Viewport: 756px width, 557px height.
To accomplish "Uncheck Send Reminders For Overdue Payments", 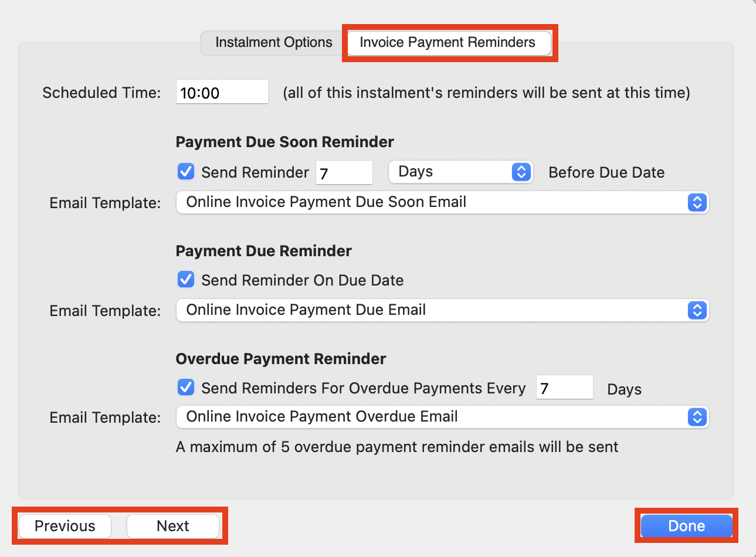I will [x=185, y=388].
